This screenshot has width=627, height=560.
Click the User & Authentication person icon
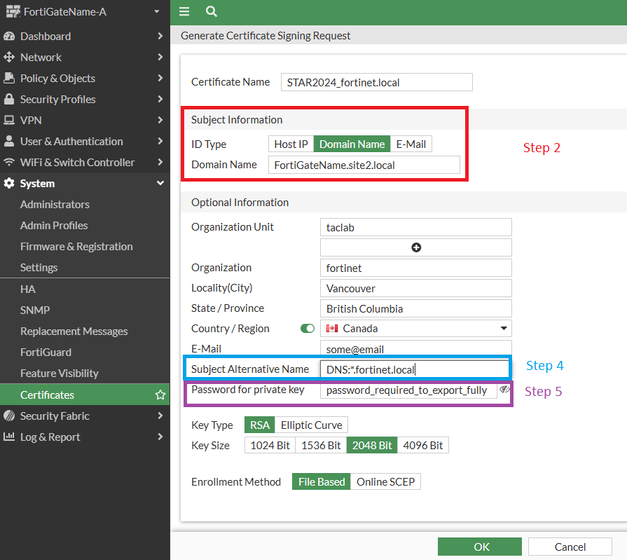point(9,141)
